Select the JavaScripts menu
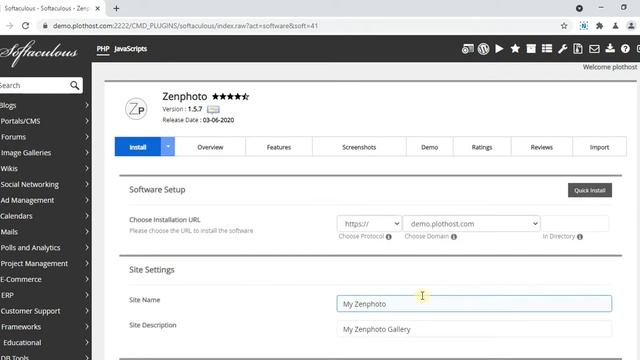 131,49
